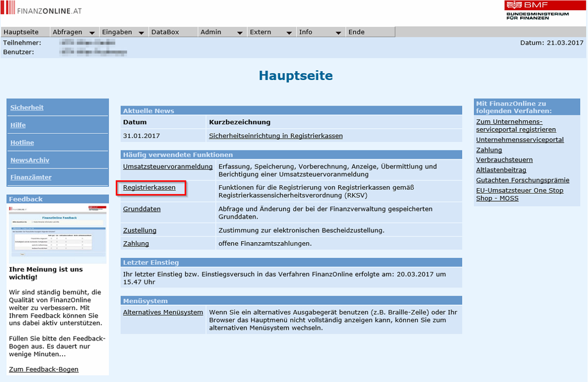
Task: Open the Hotline sidebar link
Action: tap(22, 143)
